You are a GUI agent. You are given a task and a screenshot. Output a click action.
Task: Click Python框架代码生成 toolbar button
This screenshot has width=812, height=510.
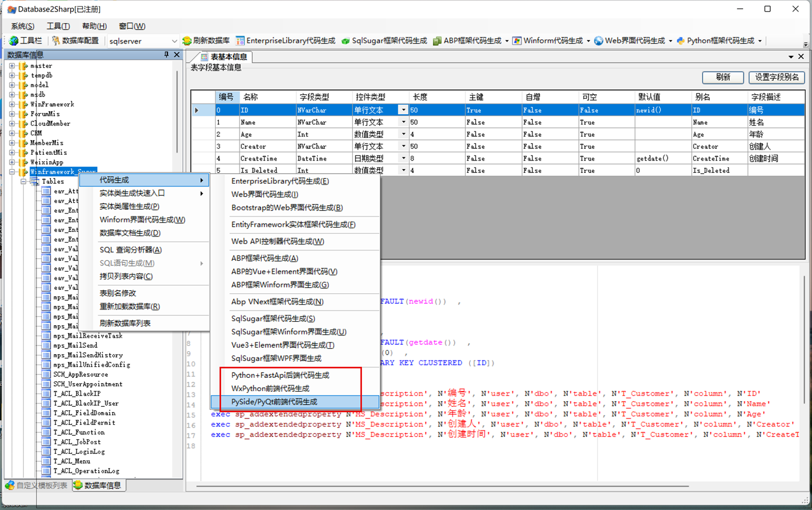[716, 41]
